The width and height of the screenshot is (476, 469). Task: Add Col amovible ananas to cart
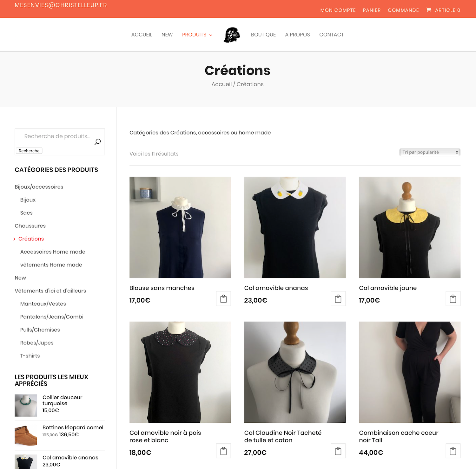click(x=338, y=299)
